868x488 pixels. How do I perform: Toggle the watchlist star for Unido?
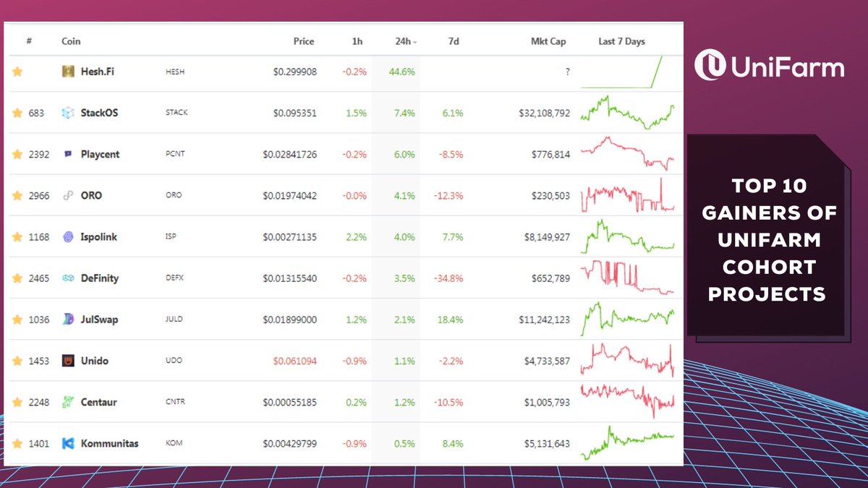click(17, 360)
